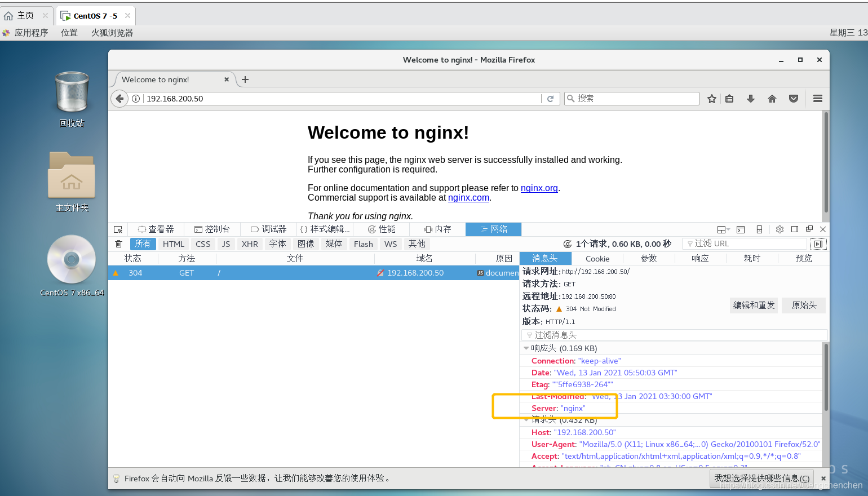Open the 响应 response tab
This screenshot has width=868, height=496.
point(700,259)
